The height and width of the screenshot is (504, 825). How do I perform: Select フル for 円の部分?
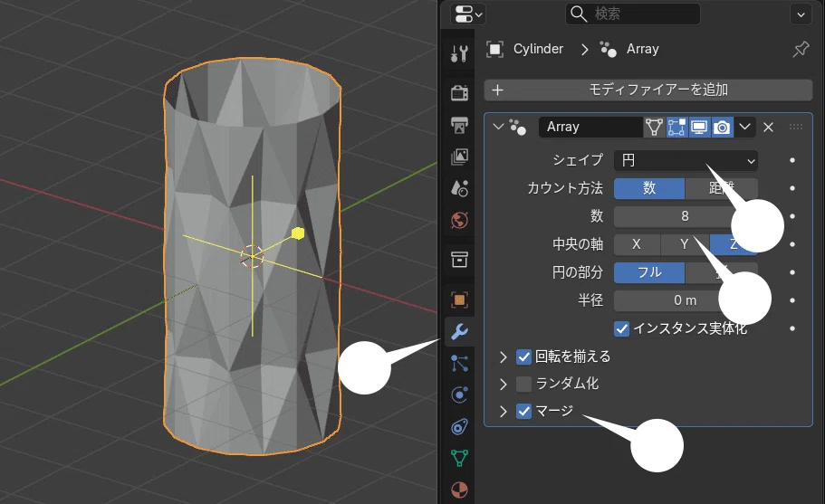(649, 272)
